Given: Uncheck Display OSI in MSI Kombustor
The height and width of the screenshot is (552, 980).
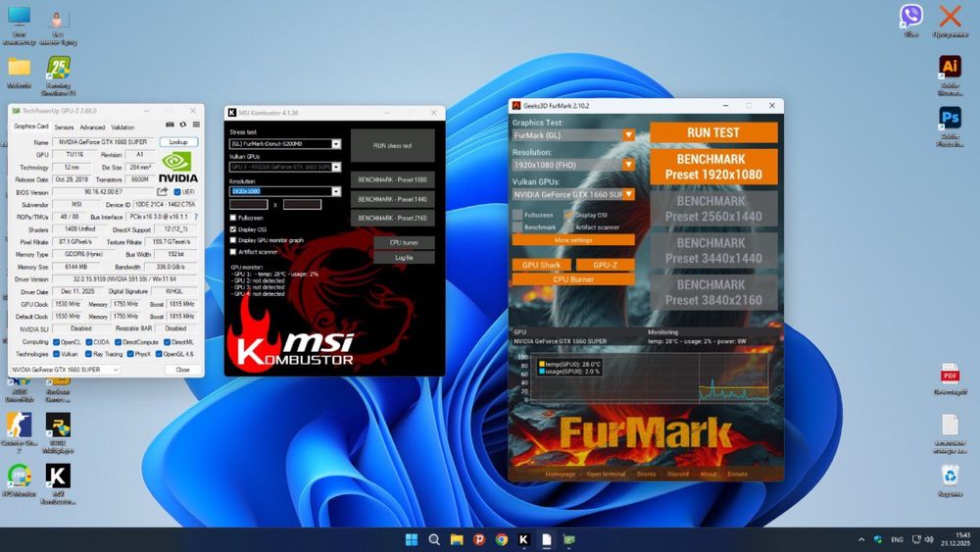Looking at the screenshot, I should coord(233,229).
